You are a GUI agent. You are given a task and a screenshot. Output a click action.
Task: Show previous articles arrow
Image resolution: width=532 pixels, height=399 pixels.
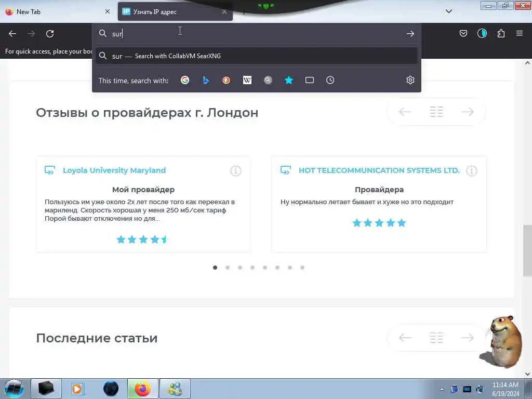click(405, 338)
